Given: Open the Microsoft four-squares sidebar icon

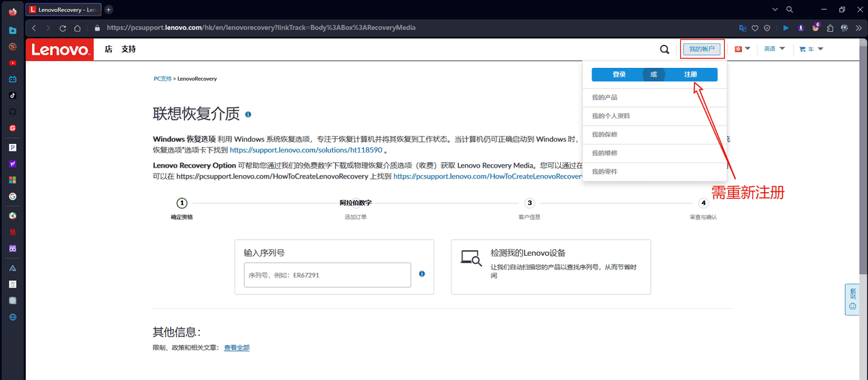Looking at the screenshot, I should click(x=12, y=180).
